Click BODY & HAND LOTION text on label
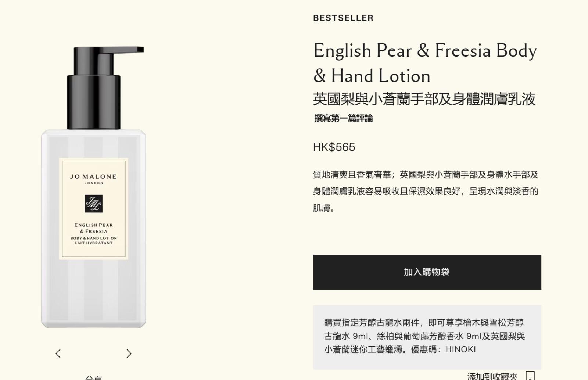Screen dimensions: 588x380 (94, 238)
